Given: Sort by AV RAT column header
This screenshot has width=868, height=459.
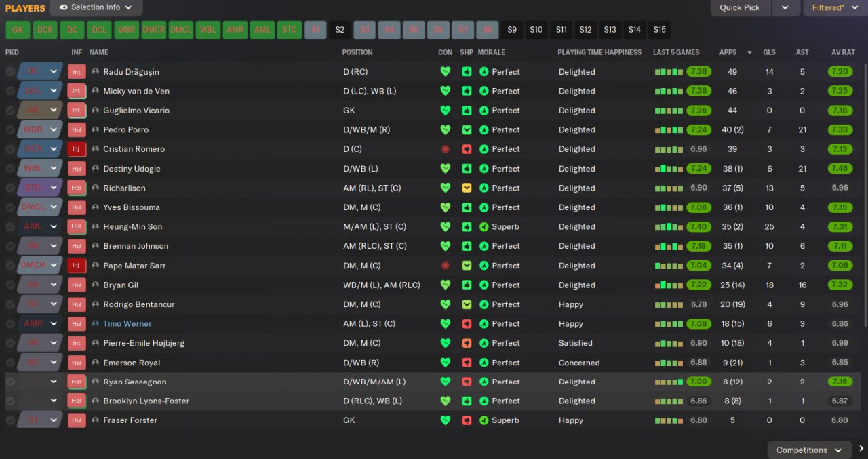Looking at the screenshot, I should (x=844, y=52).
